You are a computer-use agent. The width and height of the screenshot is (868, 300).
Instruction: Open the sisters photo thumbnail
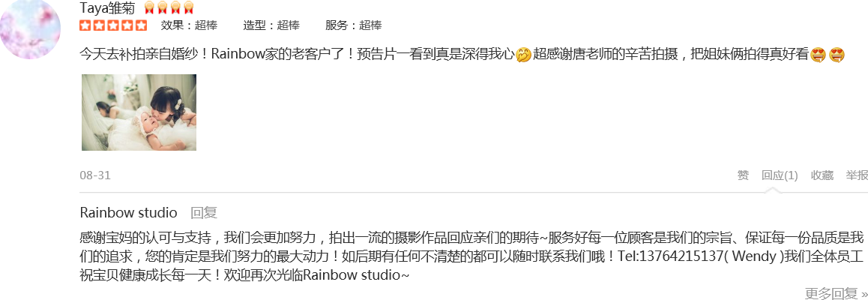click(139, 112)
